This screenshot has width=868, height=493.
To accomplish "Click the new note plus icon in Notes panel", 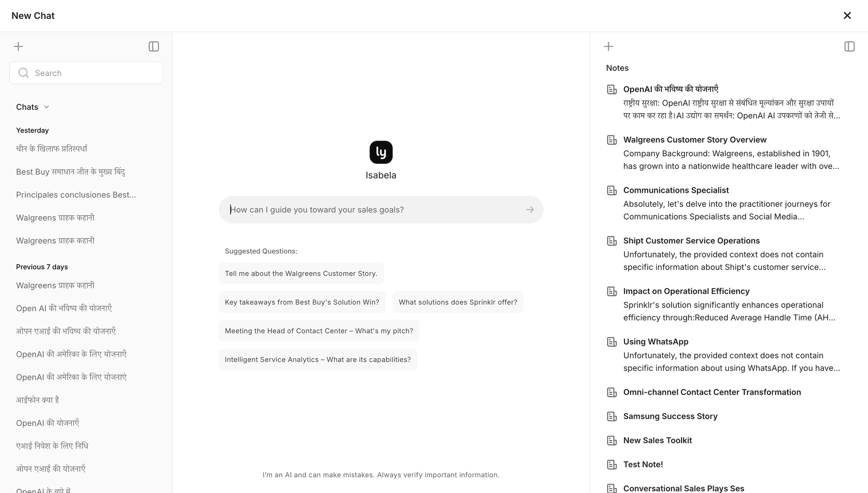I will pos(609,47).
